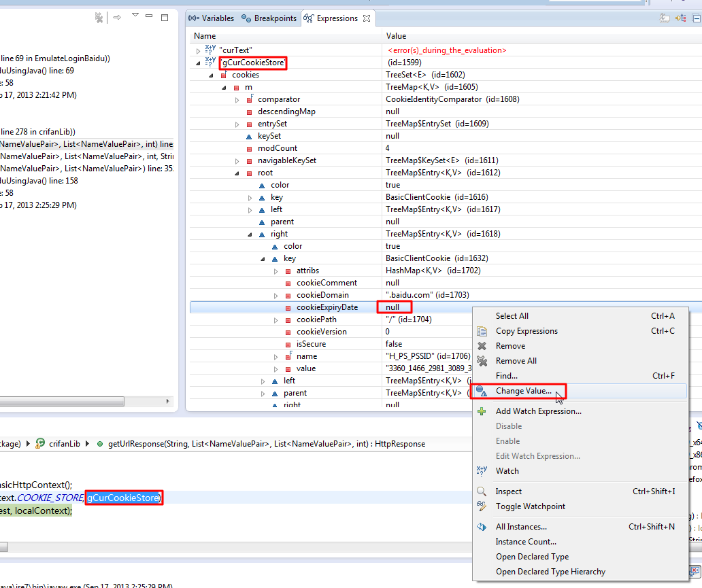This screenshot has width=702, height=588.
Task: Click COOKIE_STORE constant in code editor
Action: (x=50, y=498)
